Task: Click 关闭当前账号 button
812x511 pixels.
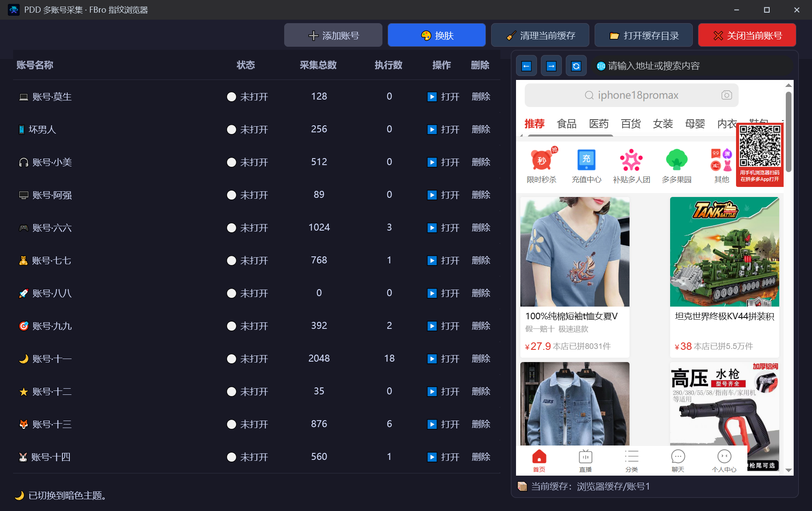Action: click(x=747, y=35)
